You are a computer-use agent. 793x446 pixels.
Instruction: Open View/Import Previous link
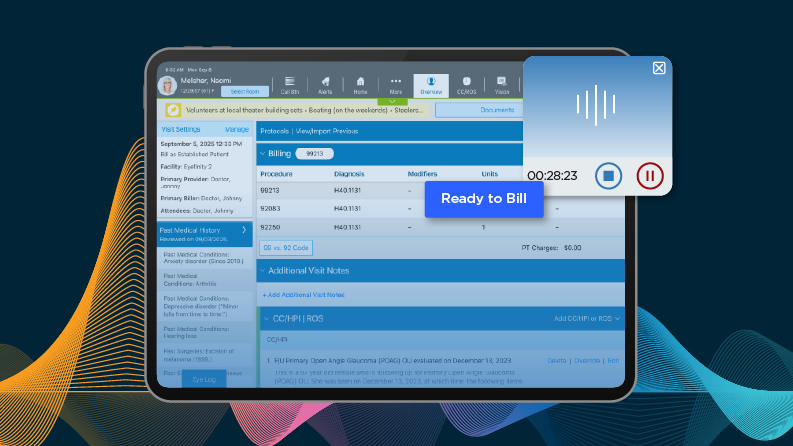coord(327,131)
